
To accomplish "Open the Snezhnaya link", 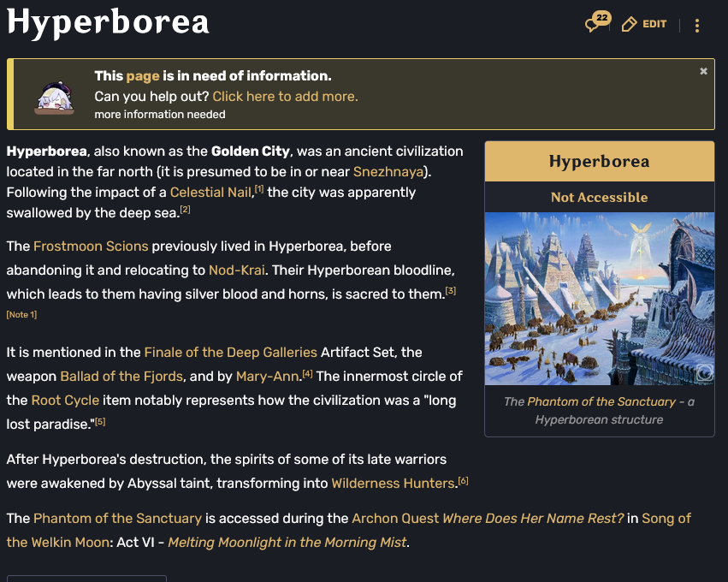I will click(388, 171).
